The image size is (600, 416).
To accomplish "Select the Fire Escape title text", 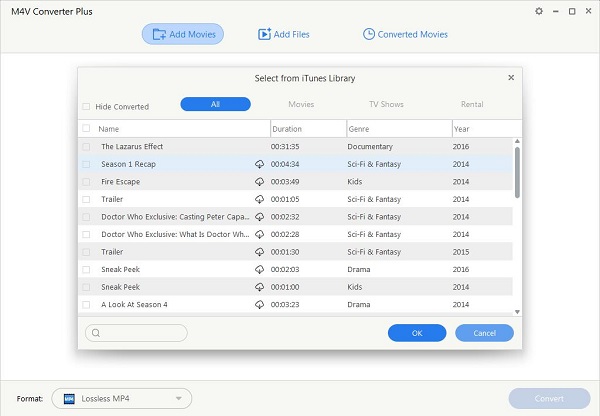I will click(x=121, y=182).
